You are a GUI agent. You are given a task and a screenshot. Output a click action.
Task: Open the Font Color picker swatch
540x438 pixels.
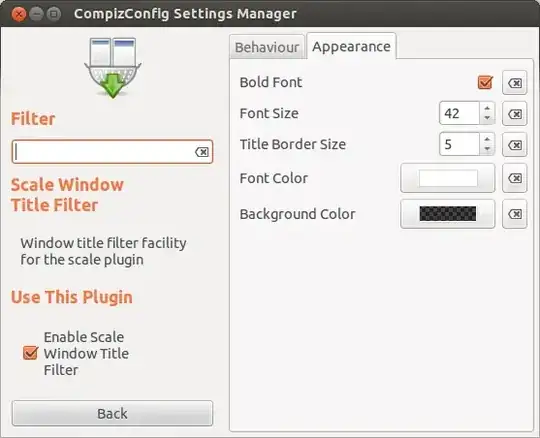[x=448, y=178]
